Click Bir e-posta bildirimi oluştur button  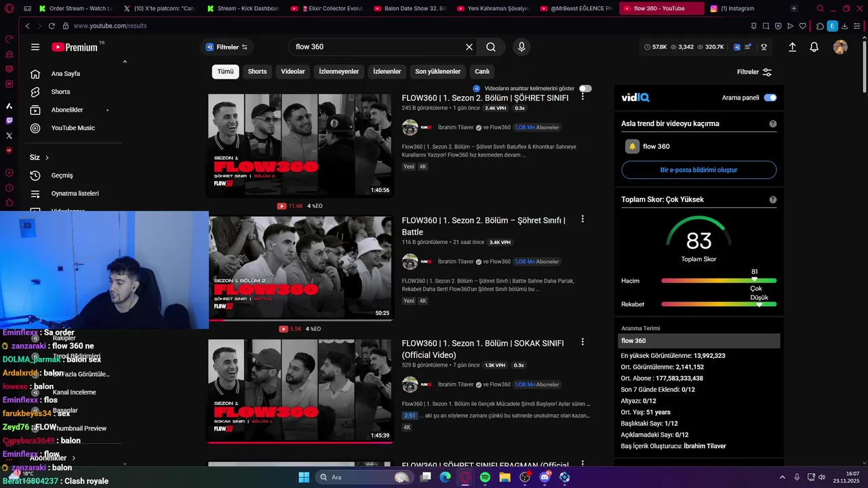(x=698, y=170)
